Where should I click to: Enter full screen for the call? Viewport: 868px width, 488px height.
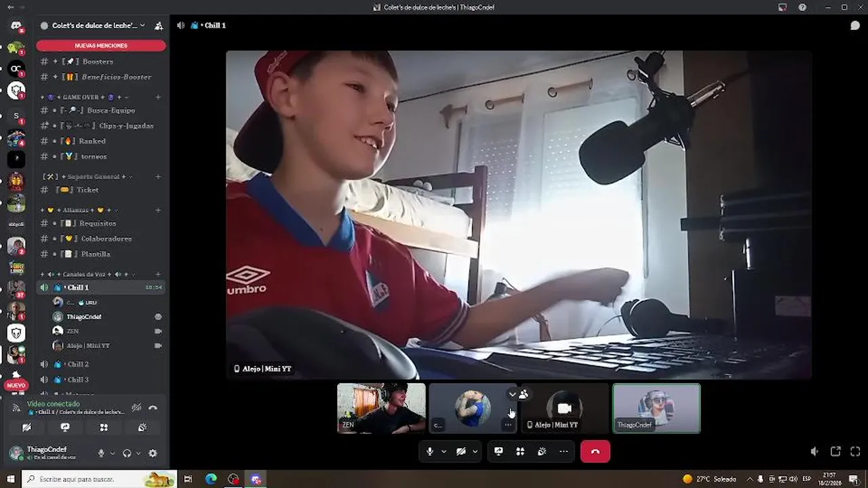(855, 451)
